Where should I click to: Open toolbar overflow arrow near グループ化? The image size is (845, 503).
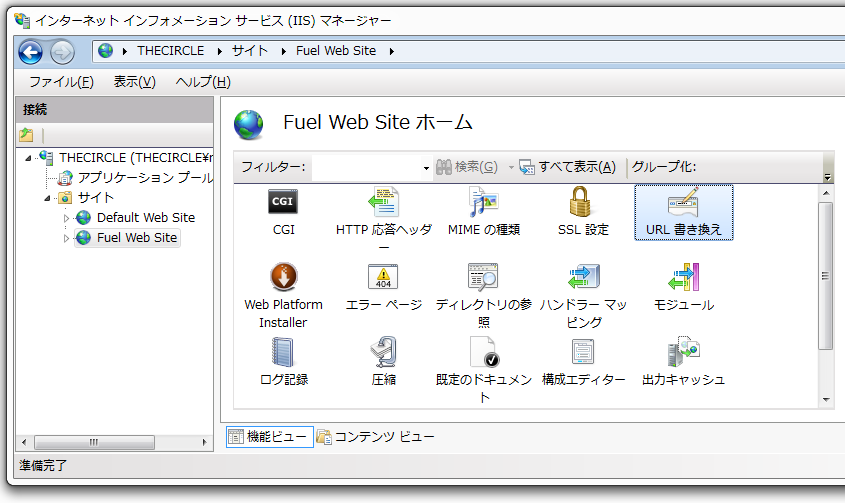click(828, 177)
